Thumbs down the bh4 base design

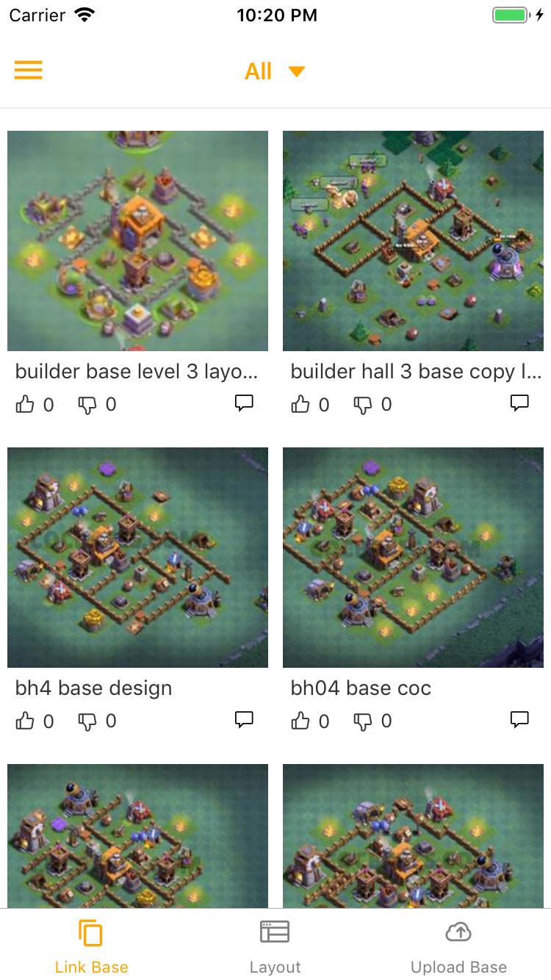[87, 721]
